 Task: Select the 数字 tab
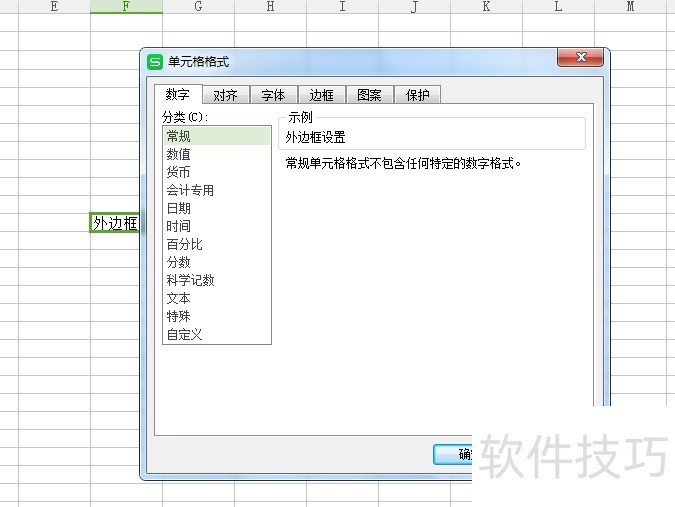[x=178, y=94]
